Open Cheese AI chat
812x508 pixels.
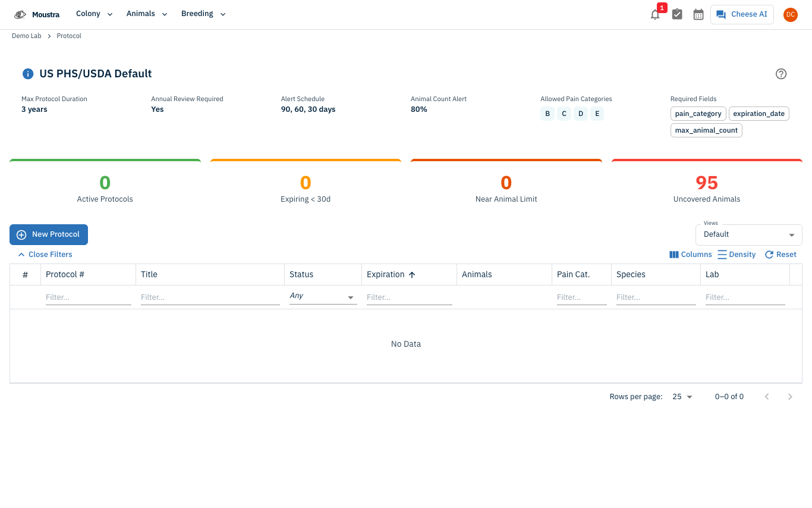point(742,14)
